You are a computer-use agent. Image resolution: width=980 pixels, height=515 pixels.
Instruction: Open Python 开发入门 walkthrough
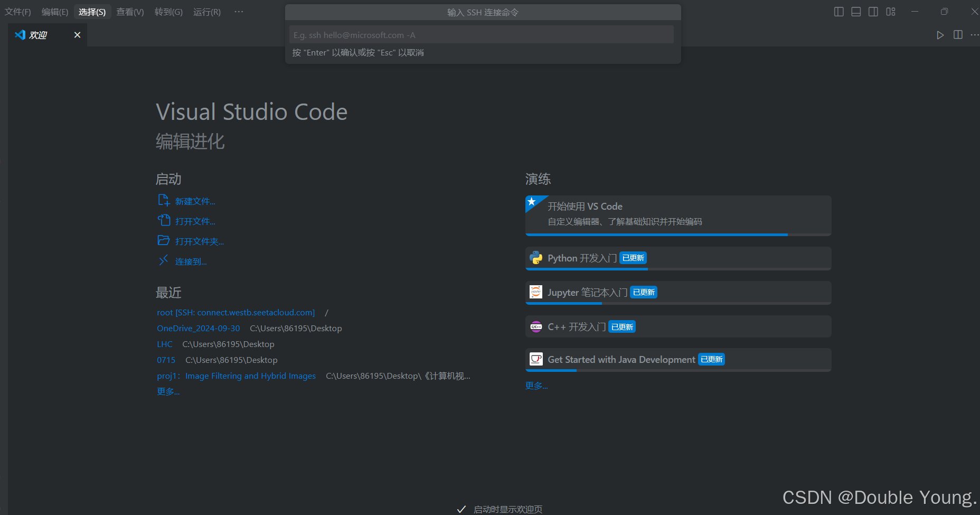pyautogui.click(x=678, y=258)
